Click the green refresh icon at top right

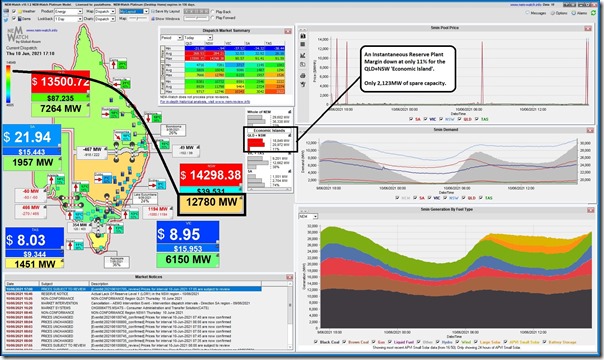coord(594,13)
